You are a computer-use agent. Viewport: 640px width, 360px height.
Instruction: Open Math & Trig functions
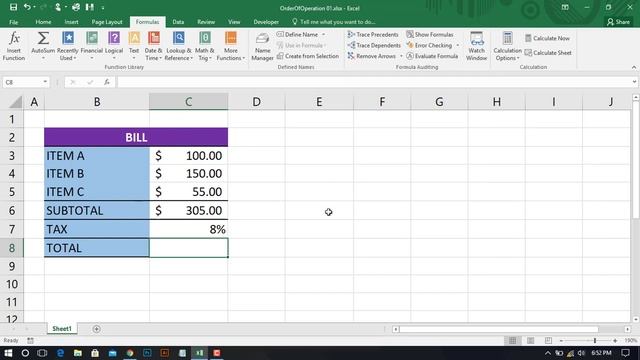pyautogui.click(x=204, y=46)
